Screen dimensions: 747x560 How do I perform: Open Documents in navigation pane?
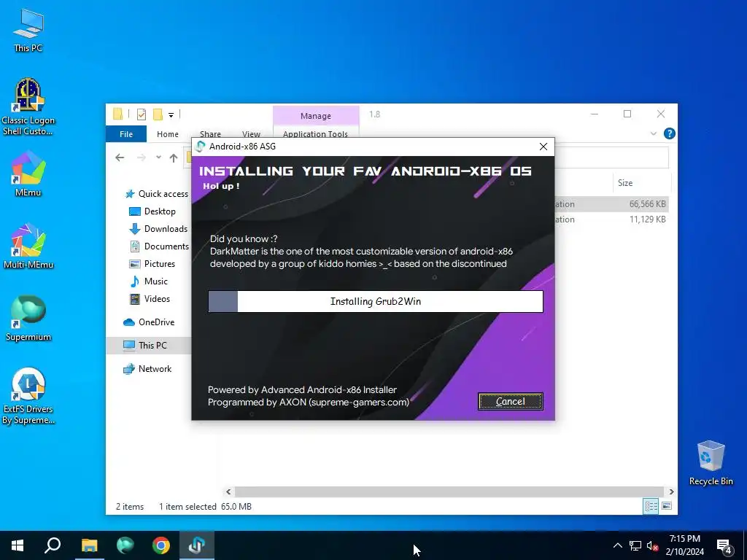[x=160, y=246]
